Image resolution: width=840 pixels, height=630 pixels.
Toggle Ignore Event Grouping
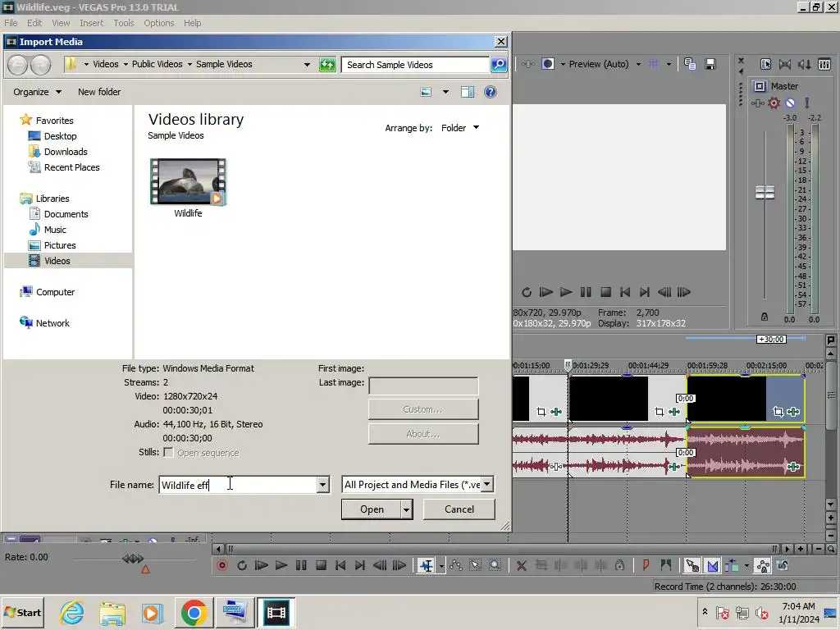coord(782,565)
